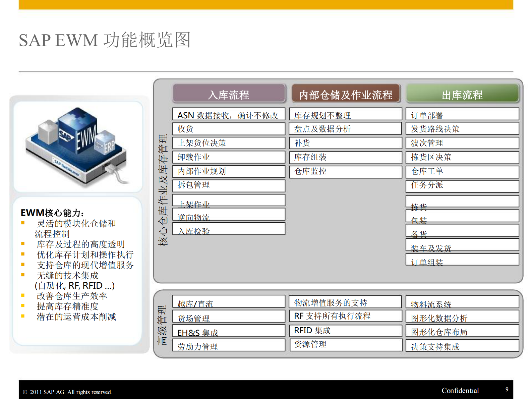The image size is (532, 399).
Task: Click the 提高库存精准度 bullet
Action: click(x=67, y=306)
